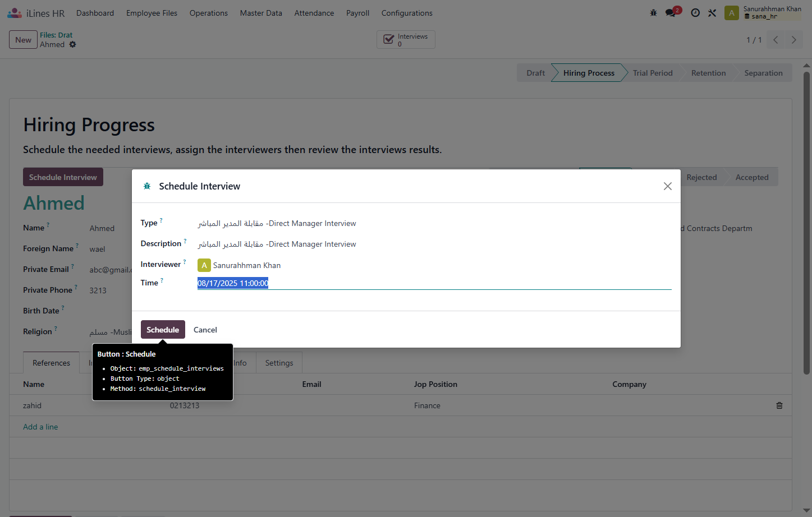Open the Employee Files menu
This screenshot has width=812, height=517.
click(152, 13)
